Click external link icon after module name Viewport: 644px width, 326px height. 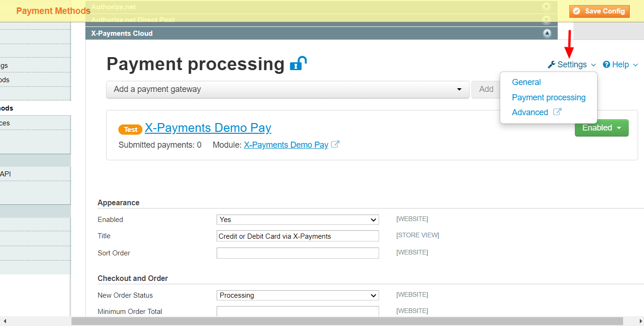coord(335,144)
